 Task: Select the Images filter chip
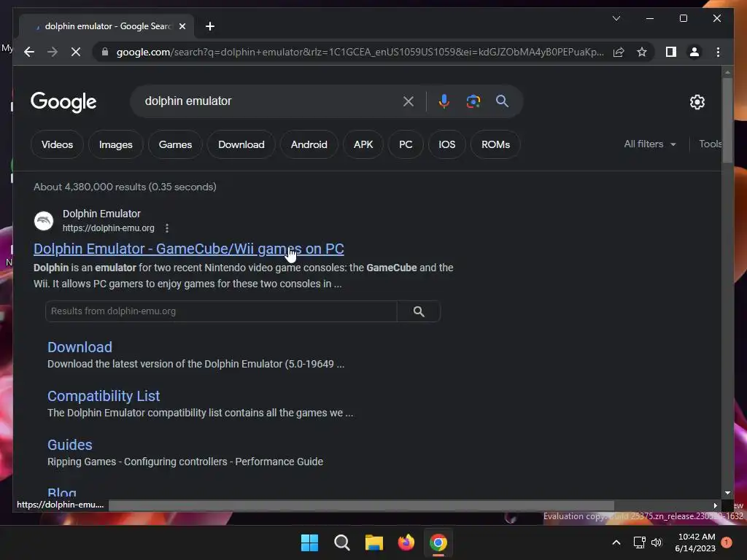point(116,144)
